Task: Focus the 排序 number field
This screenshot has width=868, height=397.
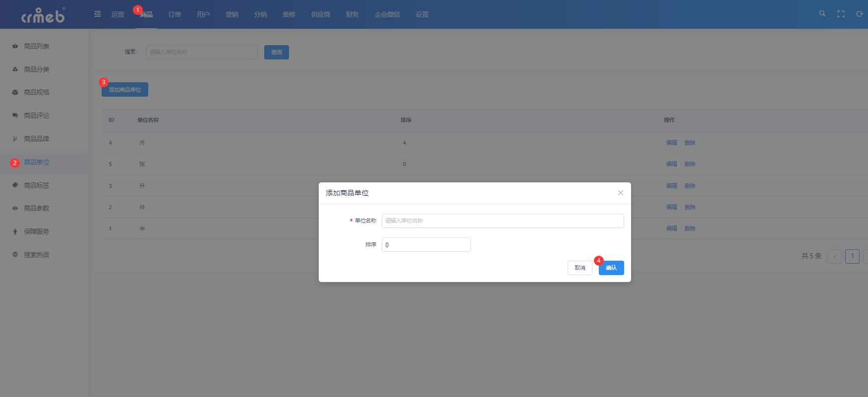Action: click(426, 245)
